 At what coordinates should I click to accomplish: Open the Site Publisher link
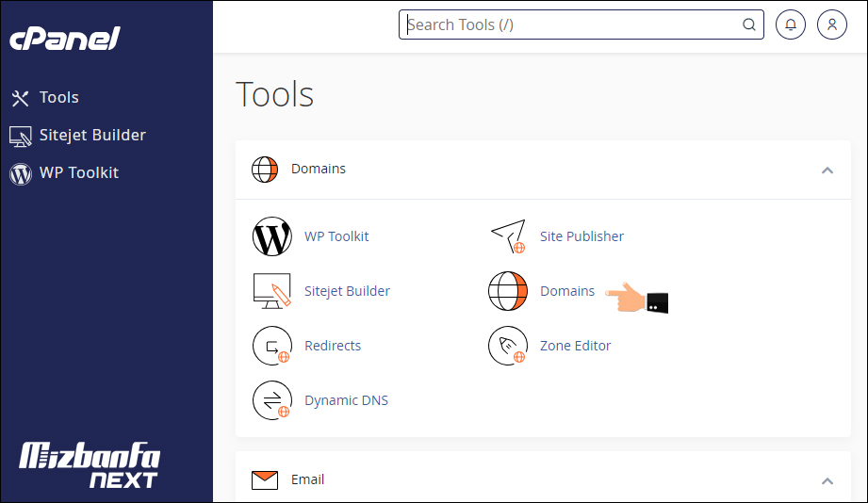pyautogui.click(x=581, y=236)
